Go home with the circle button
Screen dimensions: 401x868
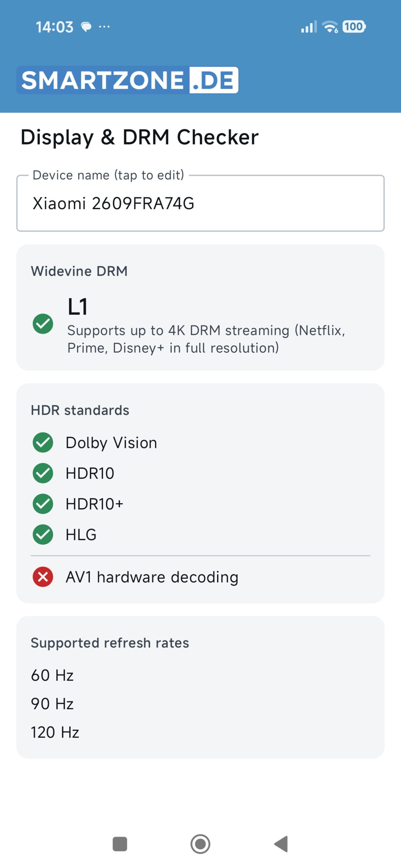(200, 844)
